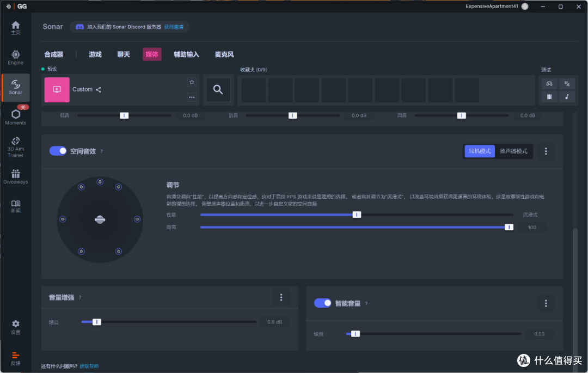This screenshot has height=373, width=588.
Task: Open the 空间音效 three-dot options menu
Action: (546, 151)
